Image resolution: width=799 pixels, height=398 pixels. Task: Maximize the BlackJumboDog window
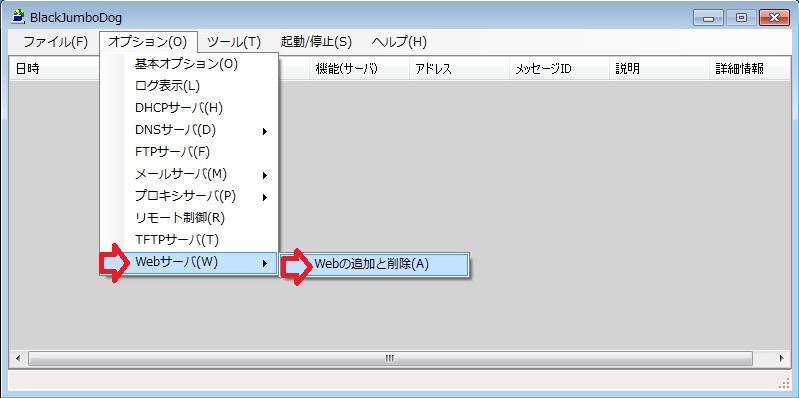[x=741, y=18]
